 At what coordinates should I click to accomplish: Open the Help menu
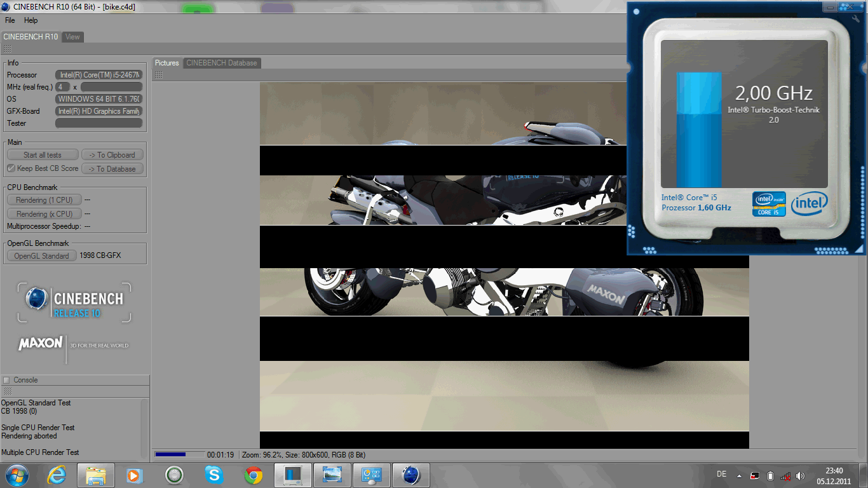point(31,20)
